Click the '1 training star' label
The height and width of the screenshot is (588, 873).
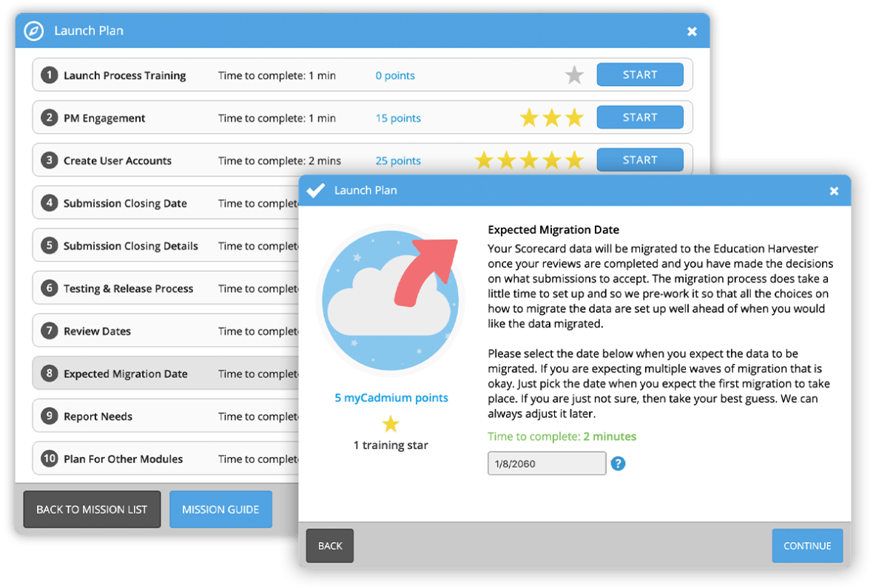point(391,445)
